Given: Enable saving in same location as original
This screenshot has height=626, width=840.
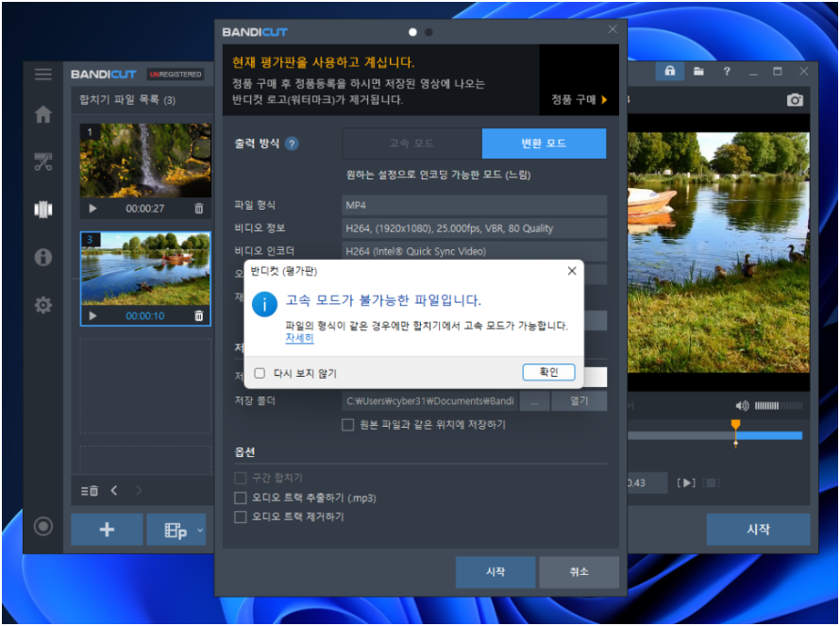Looking at the screenshot, I should 347,425.
